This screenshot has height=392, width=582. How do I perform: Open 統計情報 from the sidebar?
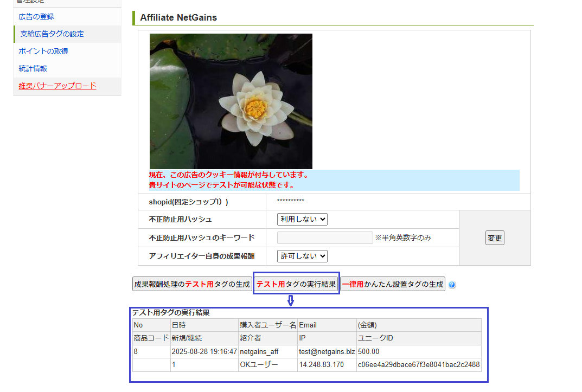point(33,69)
